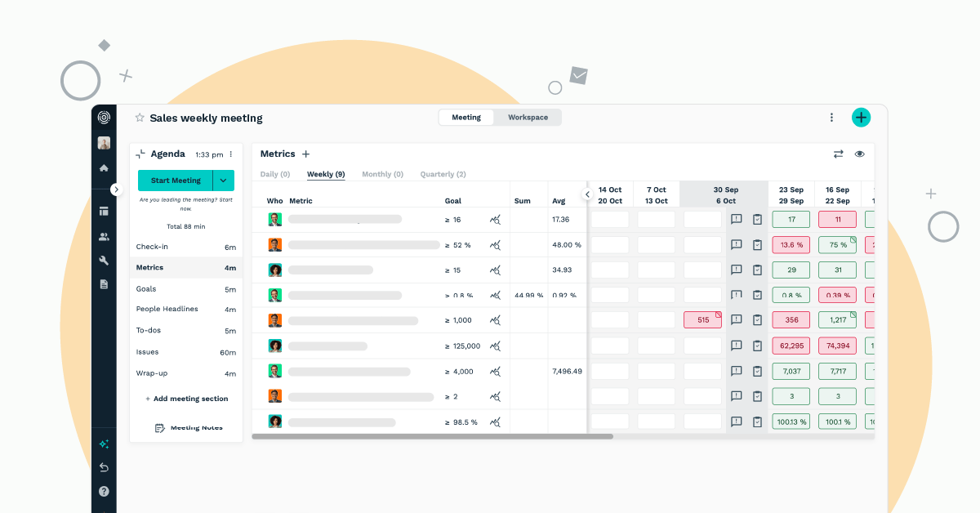Image resolution: width=980 pixels, height=513 pixels.
Task: Collapse the metric columns with the left chevron
Action: (x=586, y=194)
